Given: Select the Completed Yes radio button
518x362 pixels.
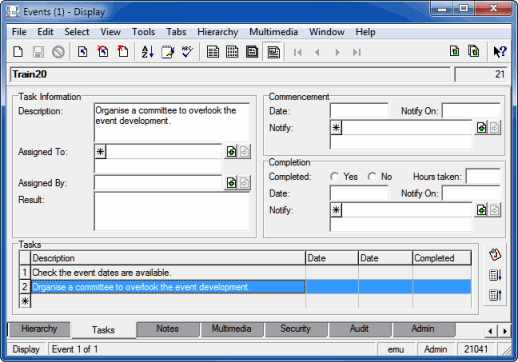Looking at the screenshot, I should (335, 176).
